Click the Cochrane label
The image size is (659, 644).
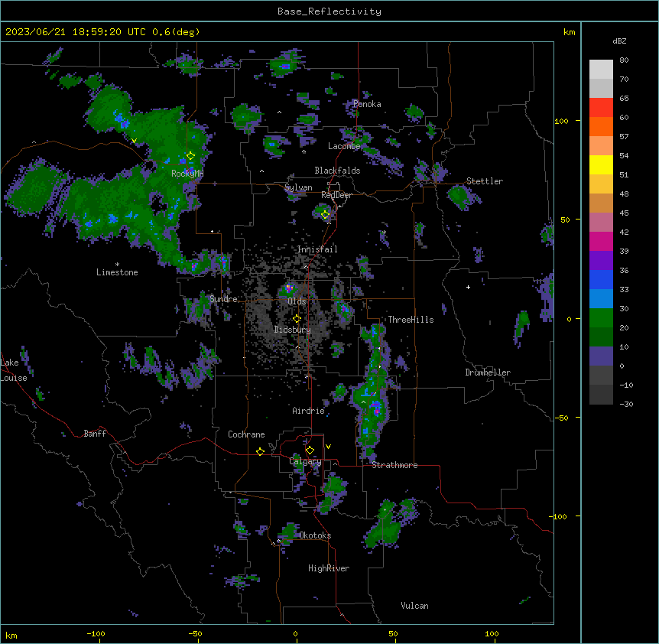tap(246, 434)
